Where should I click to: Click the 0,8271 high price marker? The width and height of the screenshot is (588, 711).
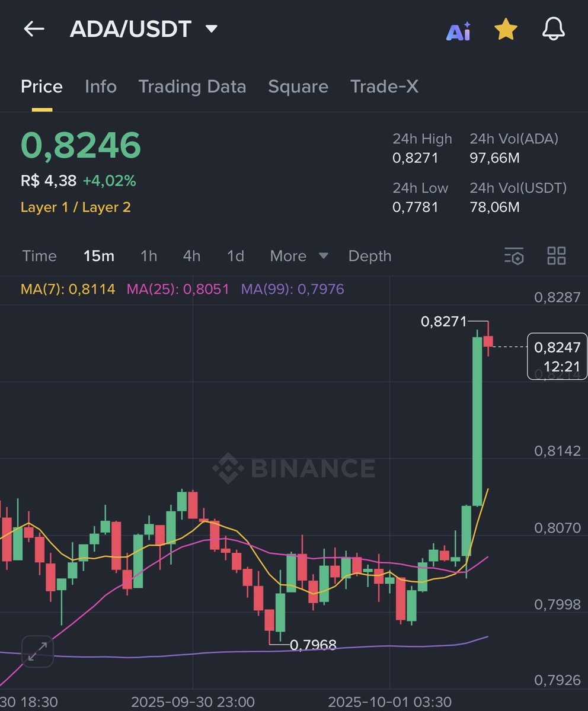tap(443, 322)
